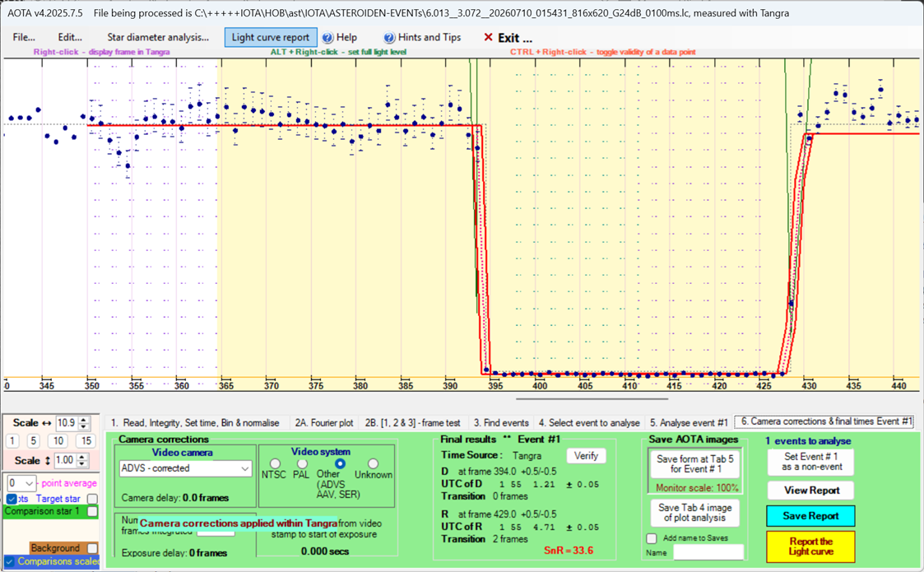Select the Unknown video system radio
Screen dimensions: 924x572
[x=373, y=463]
